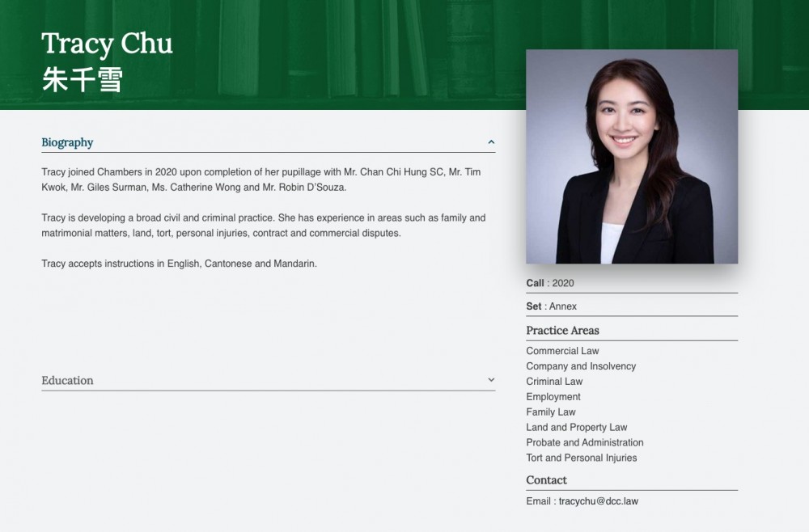
Task: Click the Contact heading
Action: (546, 480)
